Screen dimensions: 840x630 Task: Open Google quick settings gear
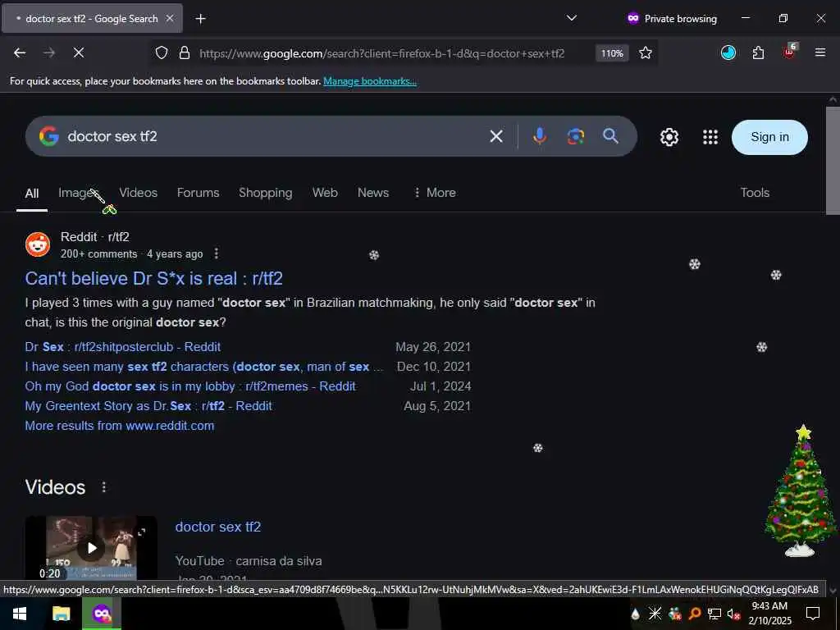[669, 137]
